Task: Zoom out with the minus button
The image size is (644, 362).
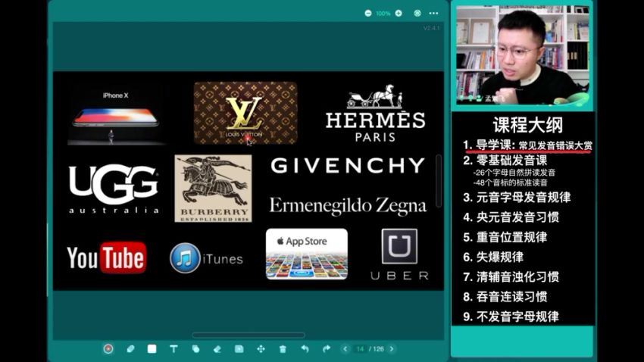Action: 368,13
